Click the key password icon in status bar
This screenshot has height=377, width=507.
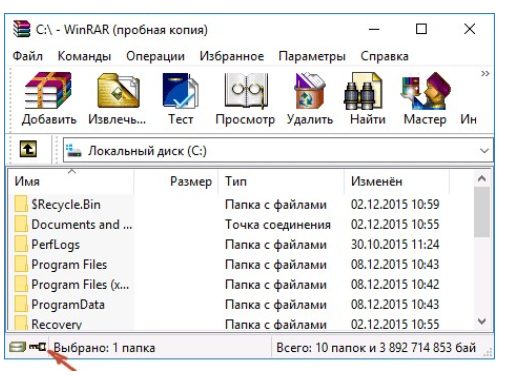tap(37, 347)
